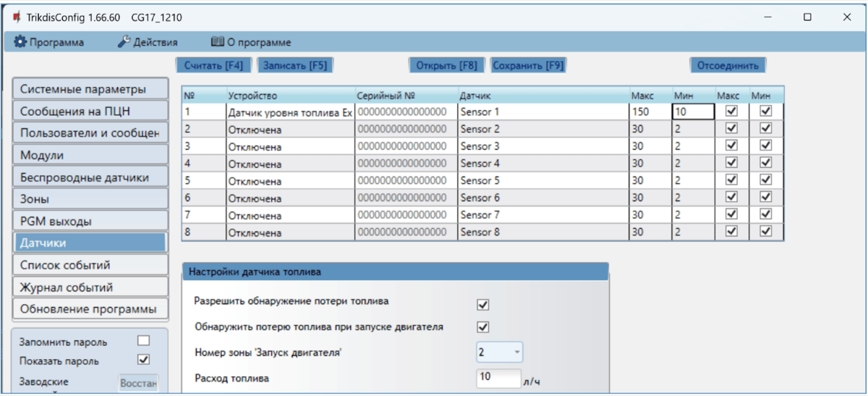Uncheck the Показать пароль checkbox
The image size is (868, 396).
(143, 359)
